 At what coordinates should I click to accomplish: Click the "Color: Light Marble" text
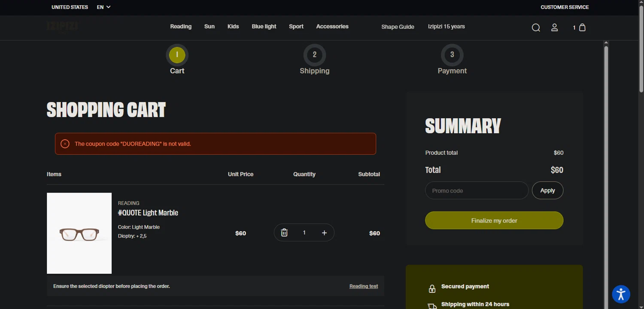coord(139,227)
